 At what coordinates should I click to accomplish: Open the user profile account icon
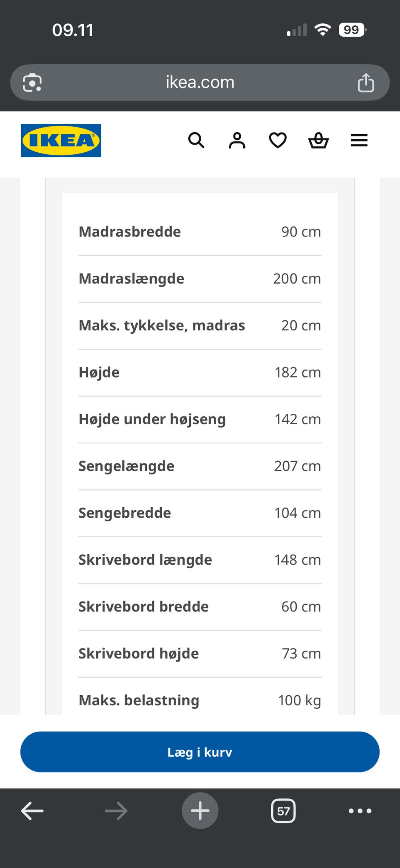tap(237, 141)
